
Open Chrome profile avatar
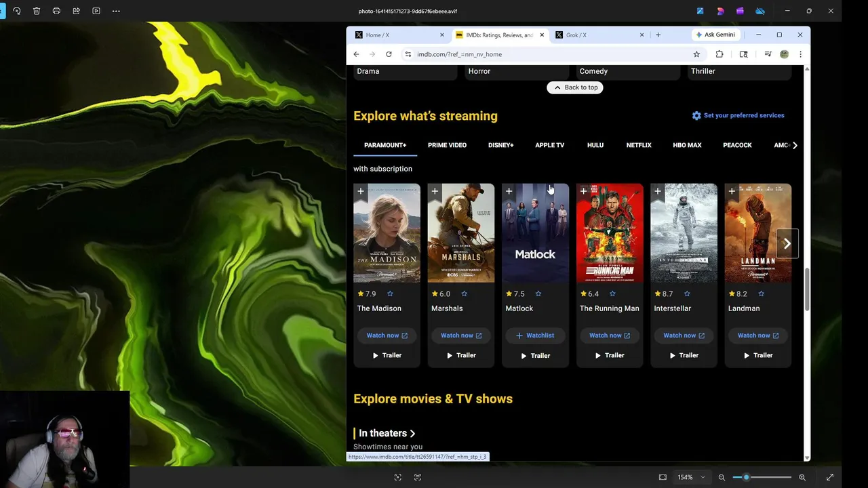pyautogui.click(x=785, y=54)
